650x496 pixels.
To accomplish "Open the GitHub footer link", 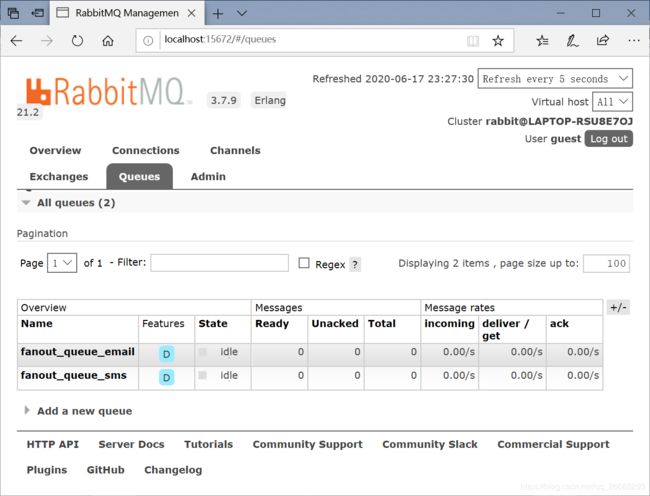I will [105, 470].
